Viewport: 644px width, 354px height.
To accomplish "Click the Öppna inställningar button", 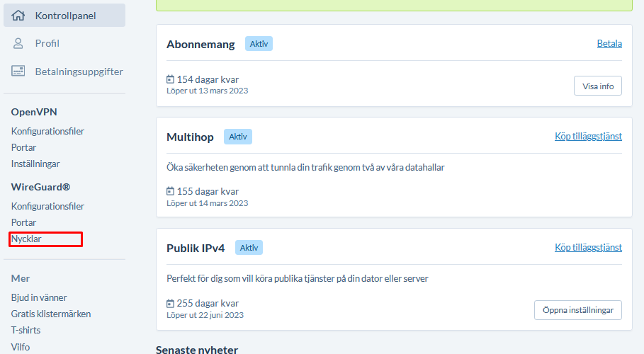I will (578, 310).
